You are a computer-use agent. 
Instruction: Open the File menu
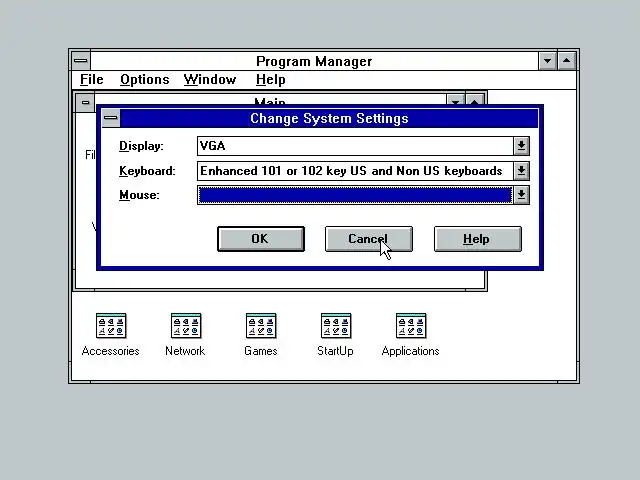pos(91,80)
